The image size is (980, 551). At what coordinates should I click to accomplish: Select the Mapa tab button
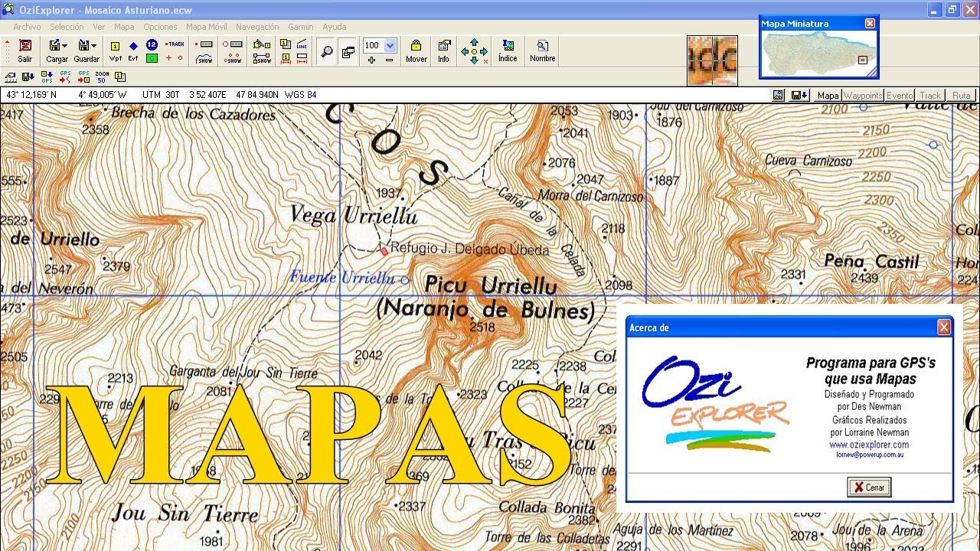pyautogui.click(x=828, y=96)
